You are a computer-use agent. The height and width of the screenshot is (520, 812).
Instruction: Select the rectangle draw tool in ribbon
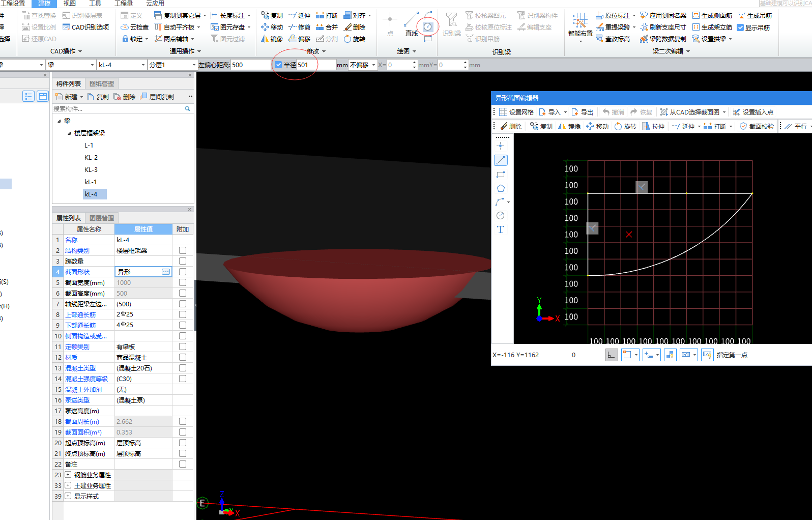coord(428,39)
